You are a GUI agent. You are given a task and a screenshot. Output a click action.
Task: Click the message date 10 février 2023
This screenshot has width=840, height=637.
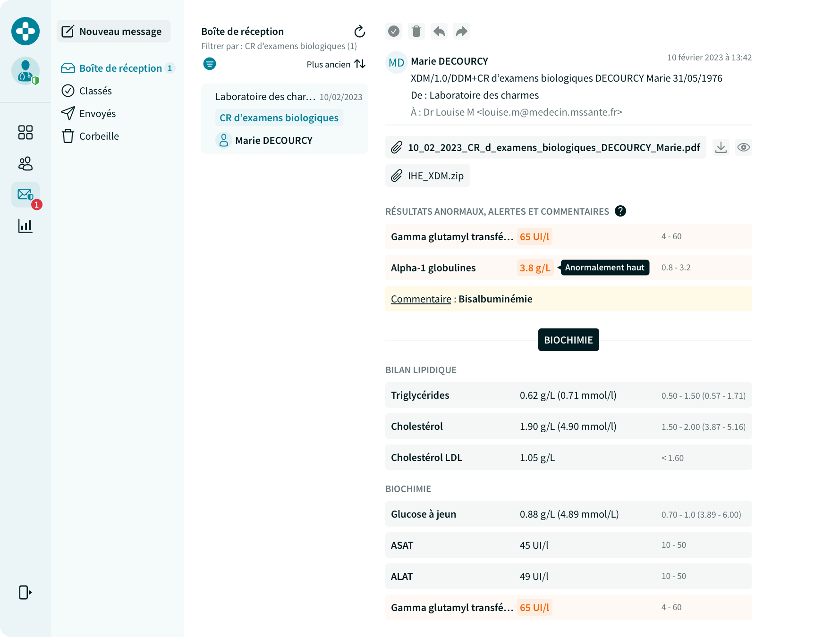point(709,58)
